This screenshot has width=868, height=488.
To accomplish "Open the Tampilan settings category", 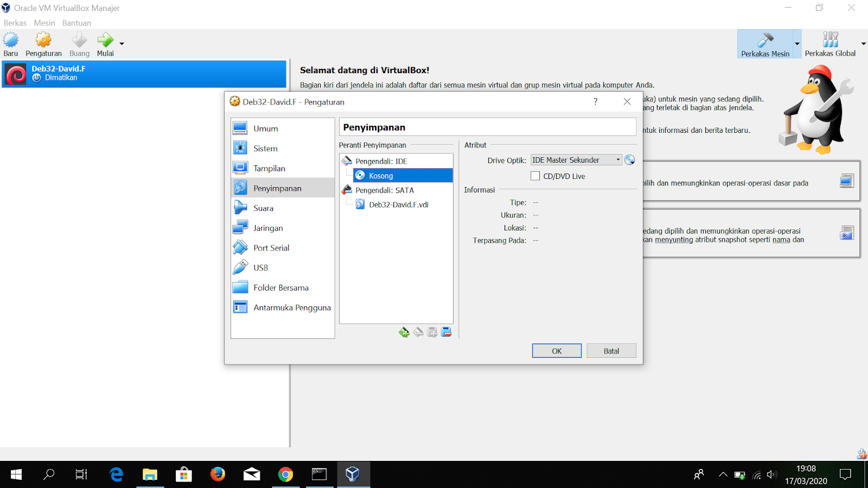I will (283, 168).
